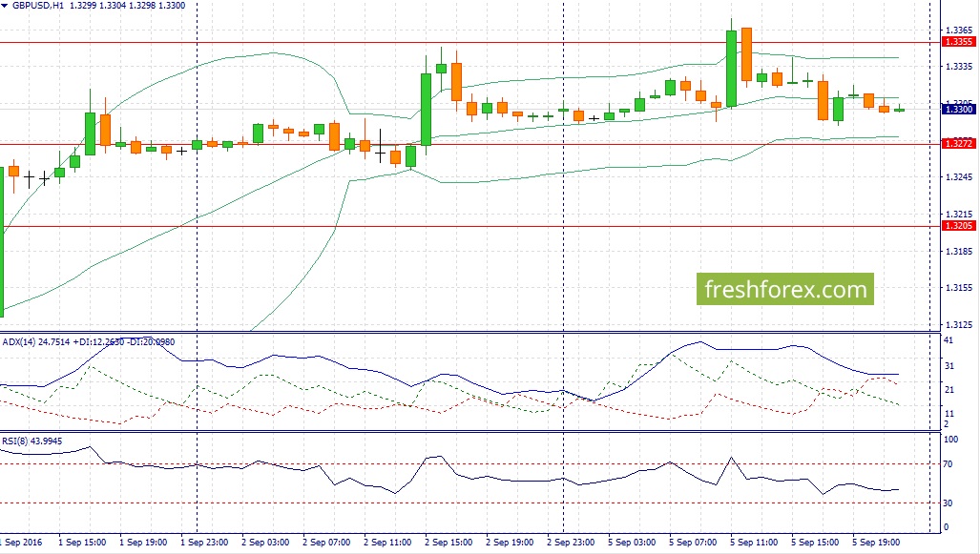The image size is (980, 554).
Task: Click the 2 Sep 07:00 time label
Action: tap(326, 543)
